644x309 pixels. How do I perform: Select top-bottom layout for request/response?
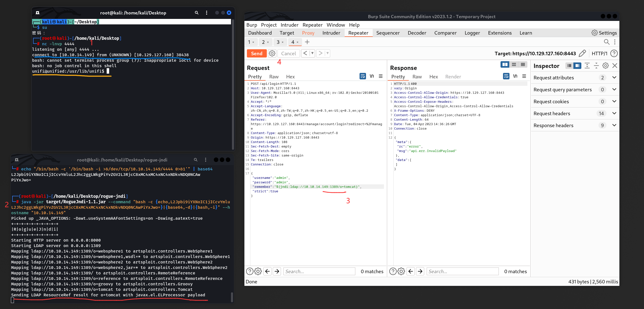[x=514, y=64]
